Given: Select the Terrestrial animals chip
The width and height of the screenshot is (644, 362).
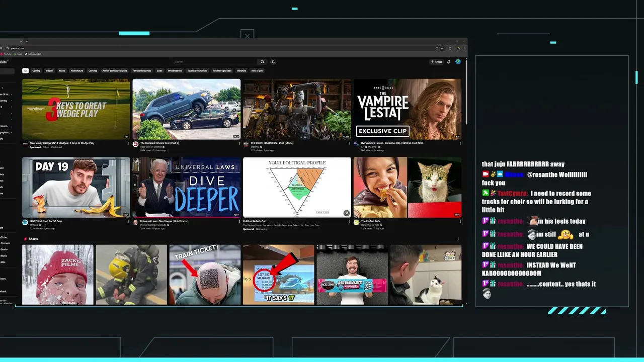Looking at the screenshot, I should (x=142, y=71).
